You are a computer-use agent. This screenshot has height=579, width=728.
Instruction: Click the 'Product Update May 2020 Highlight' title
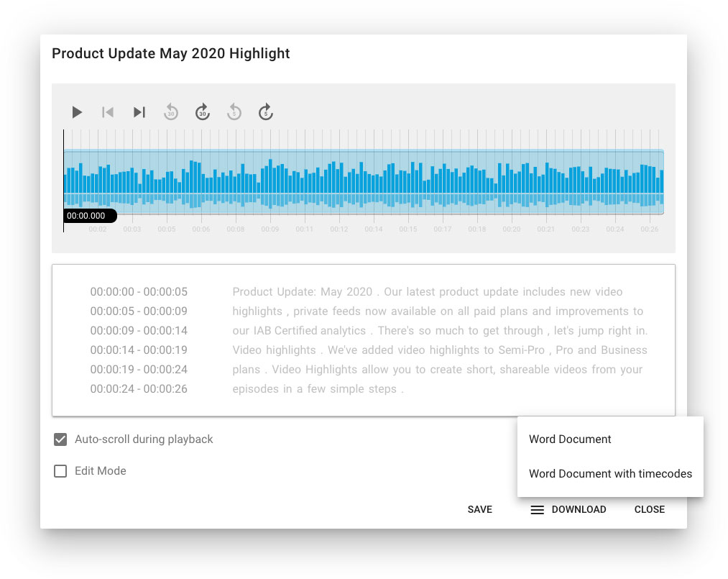pyautogui.click(x=170, y=53)
